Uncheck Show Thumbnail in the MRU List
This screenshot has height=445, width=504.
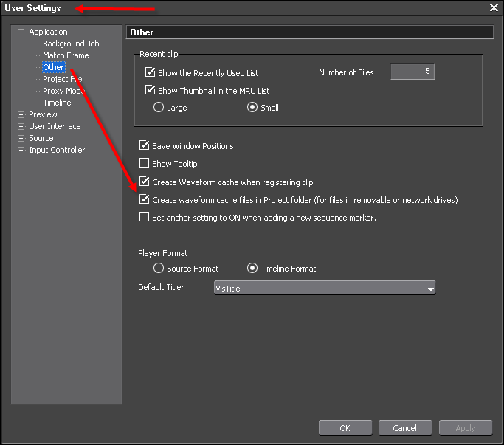pyautogui.click(x=151, y=90)
